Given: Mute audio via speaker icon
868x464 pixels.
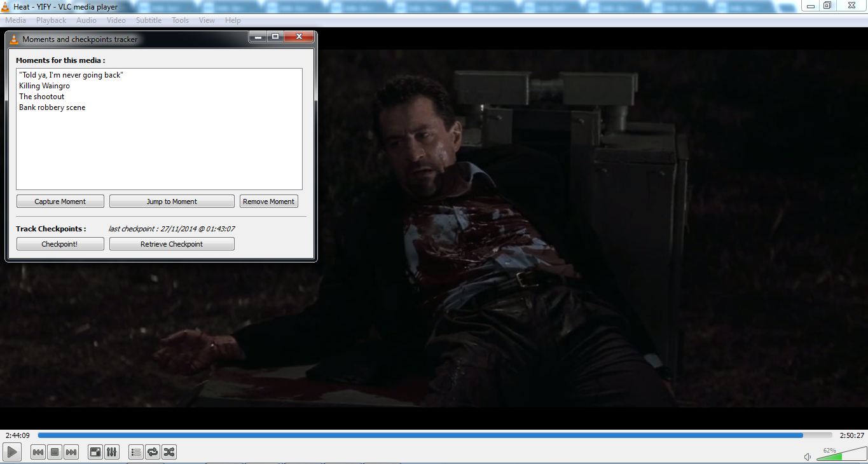Looking at the screenshot, I should point(808,456).
